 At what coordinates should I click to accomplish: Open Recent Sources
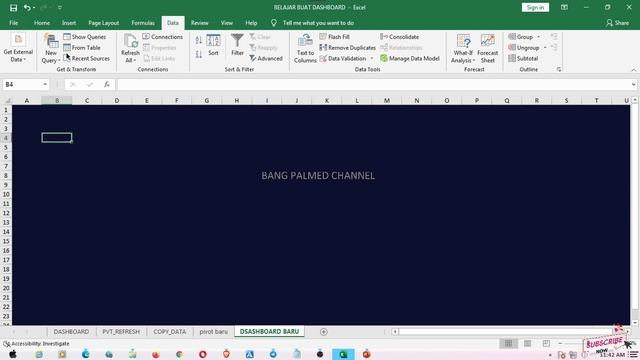(87, 58)
